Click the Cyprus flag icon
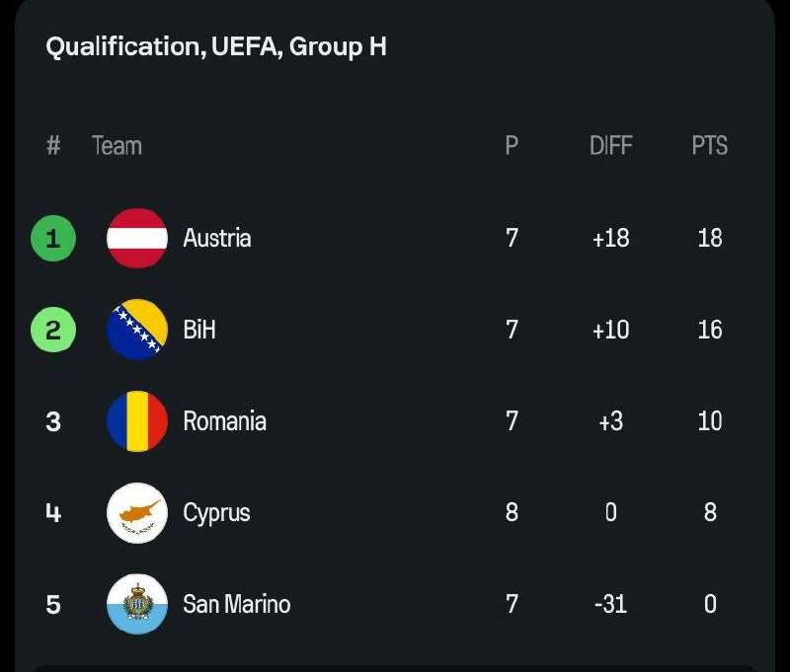Image resolution: width=790 pixels, height=672 pixels. [x=137, y=512]
